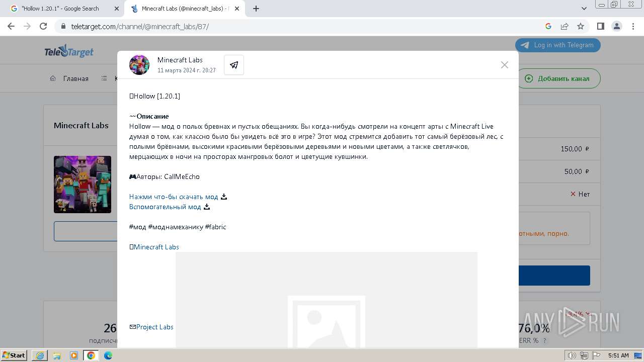Close the Google Search tab
The width and height of the screenshot is (644, 362).
pos(117,9)
